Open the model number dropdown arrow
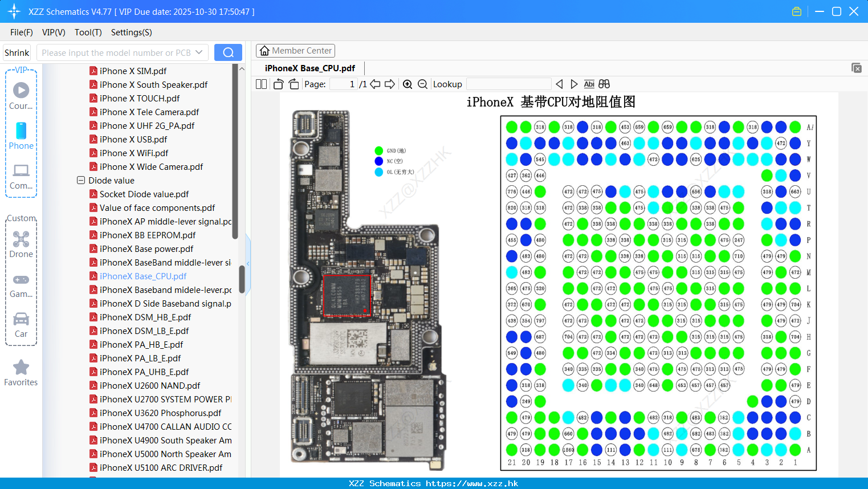Viewport: 868px width, 489px height. 199,52
